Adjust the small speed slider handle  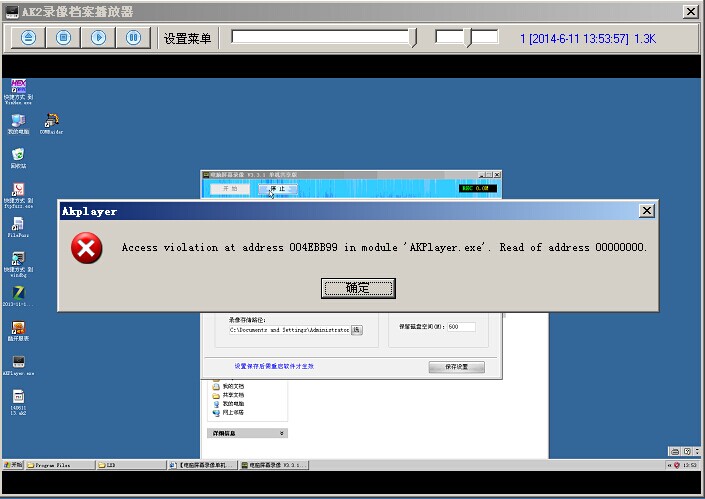(x=468, y=38)
